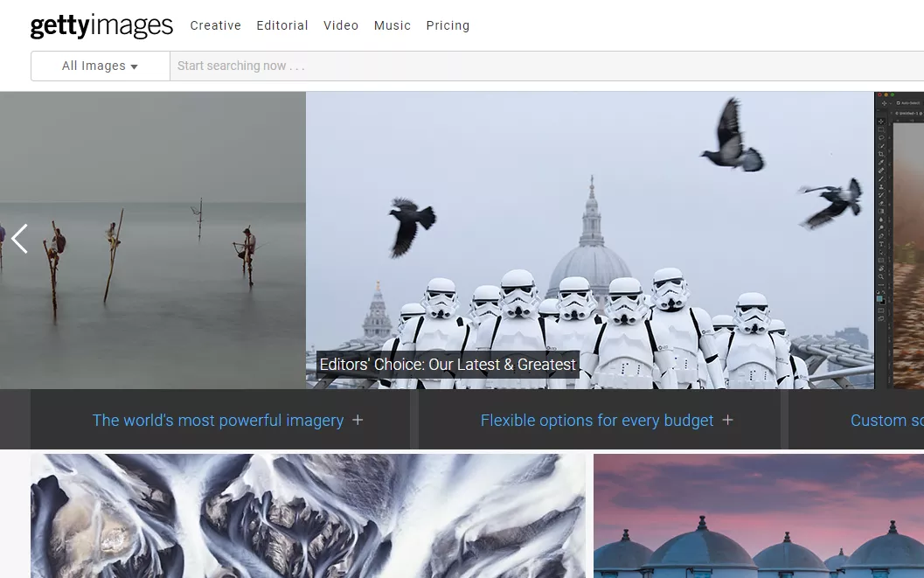Open the Custom panel link
This screenshot has width=924, height=578.
pos(887,420)
